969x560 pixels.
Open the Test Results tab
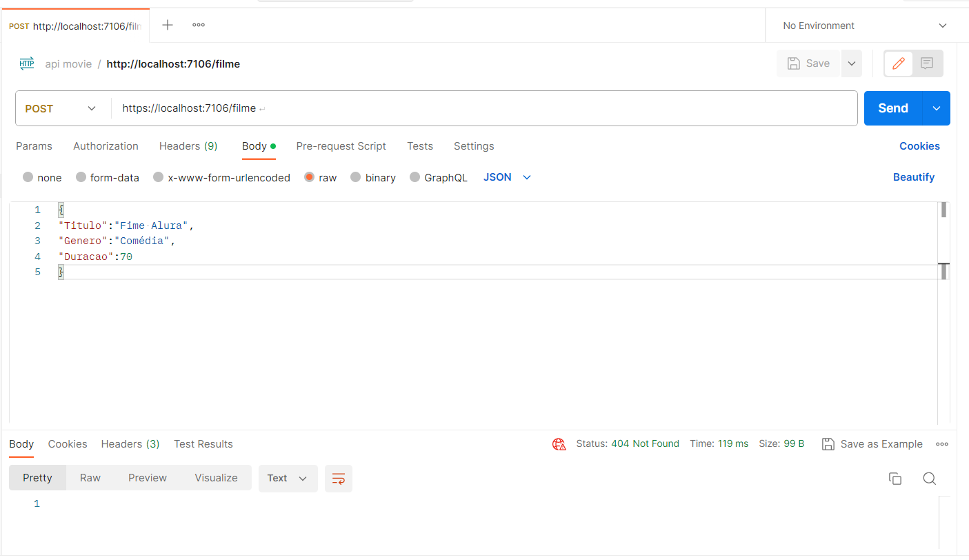coord(203,444)
